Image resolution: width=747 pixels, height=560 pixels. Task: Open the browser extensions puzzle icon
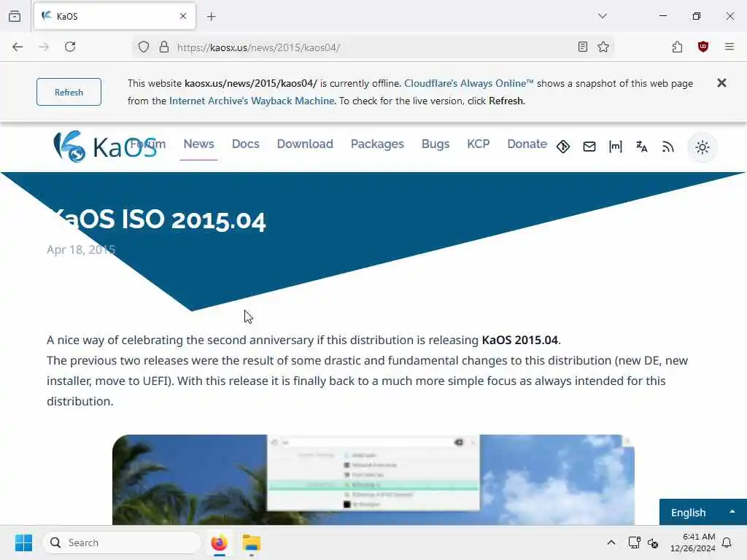click(x=677, y=47)
